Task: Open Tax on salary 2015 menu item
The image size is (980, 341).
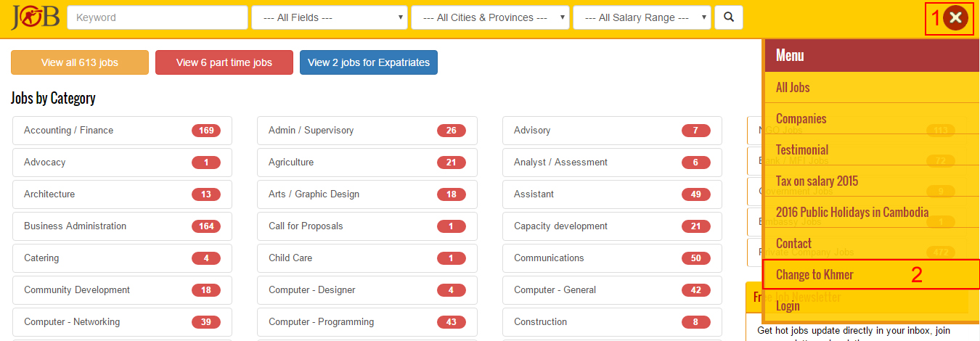Action: pyautogui.click(x=817, y=181)
